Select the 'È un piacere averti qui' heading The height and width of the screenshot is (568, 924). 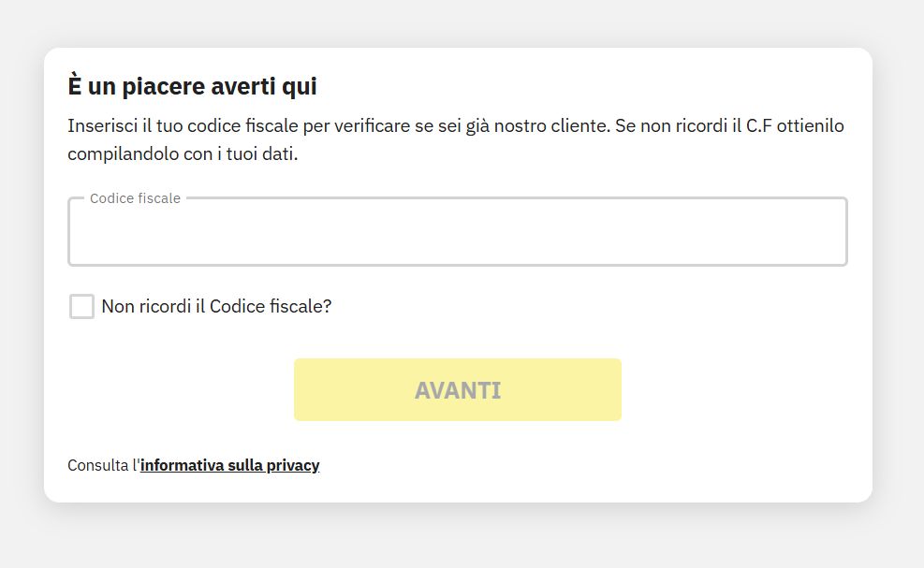[192, 86]
